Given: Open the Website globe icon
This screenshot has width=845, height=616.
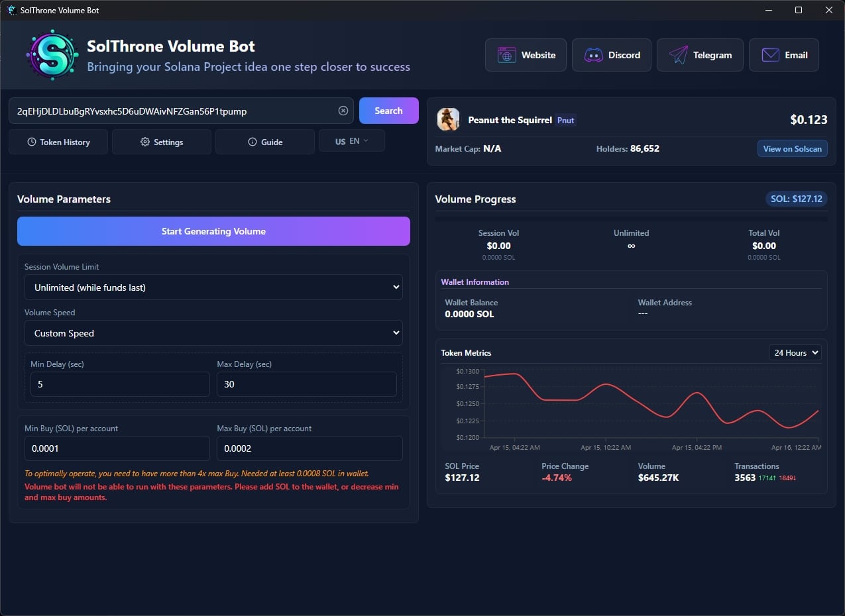Looking at the screenshot, I should 506,55.
